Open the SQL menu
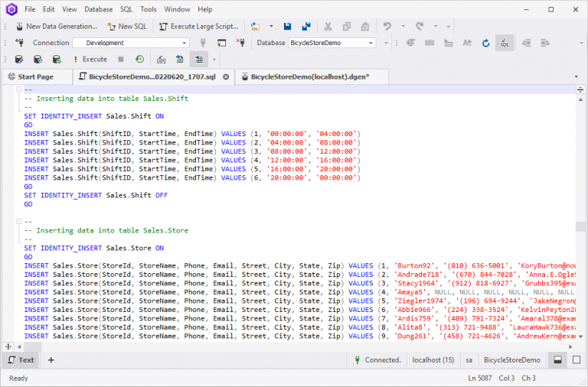The height and width of the screenshot is (387, 588). click(x=126, y=9)
